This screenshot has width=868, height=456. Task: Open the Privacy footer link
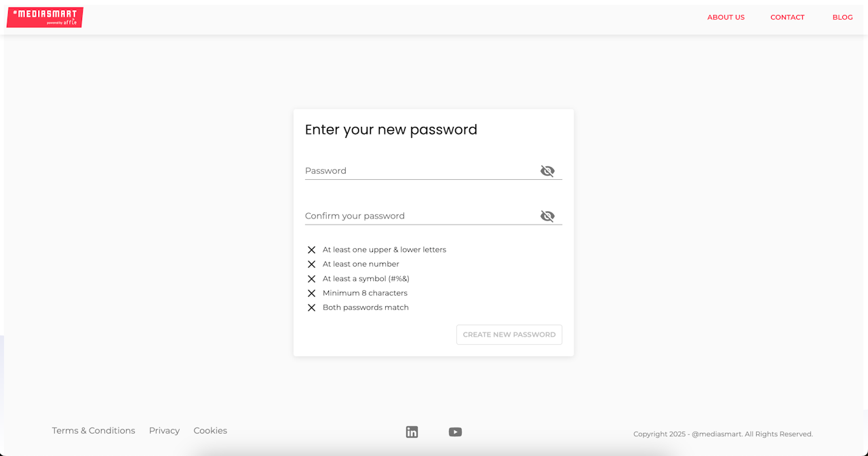[x=164, y=431]
